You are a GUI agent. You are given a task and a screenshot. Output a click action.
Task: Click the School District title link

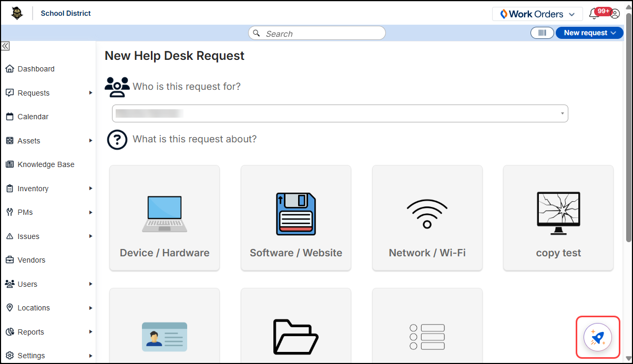point(66,13)
